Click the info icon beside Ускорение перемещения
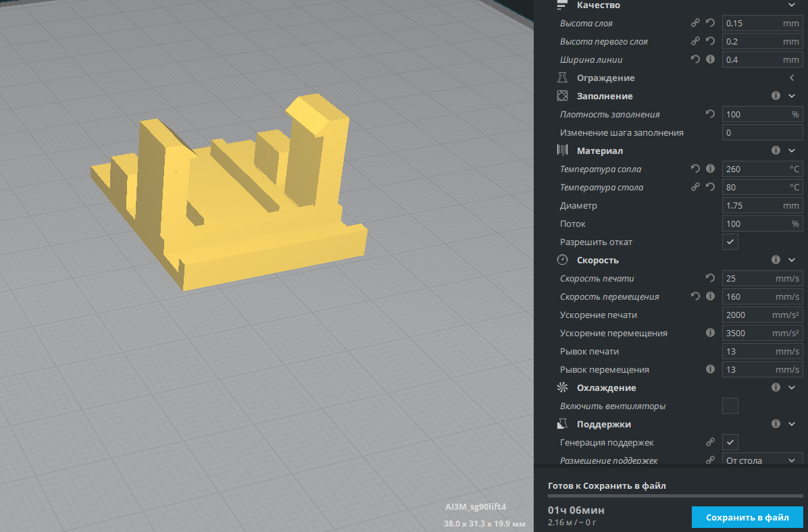The image size is (808, 532). tap(710, 333)
